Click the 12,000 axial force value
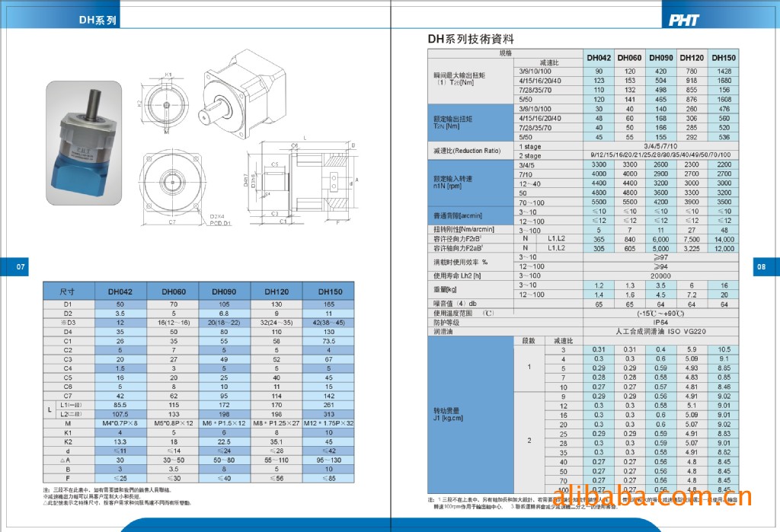Viewport: 780px width, 532px height. [724, 249]
